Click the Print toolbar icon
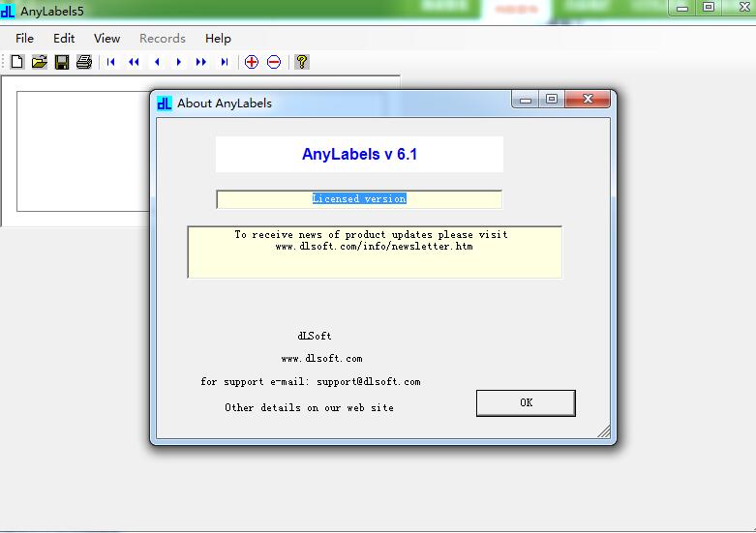 (84, 62)
